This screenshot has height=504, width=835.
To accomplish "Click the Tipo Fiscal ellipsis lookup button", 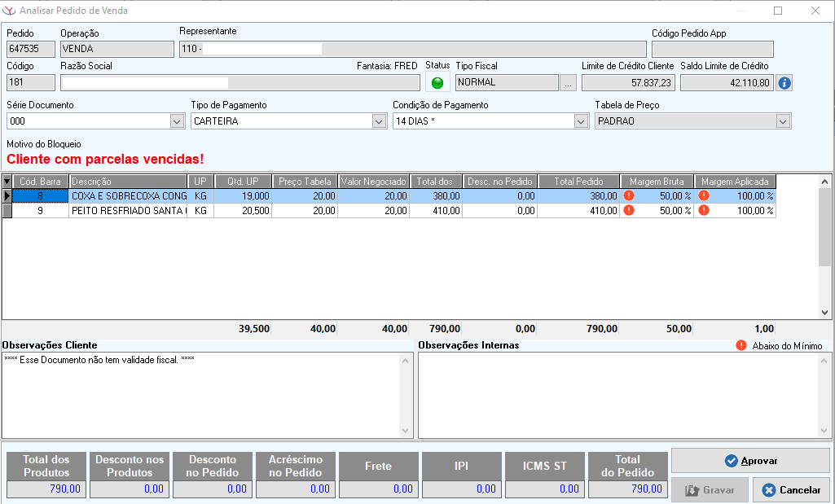I will [x=568, y=83].
